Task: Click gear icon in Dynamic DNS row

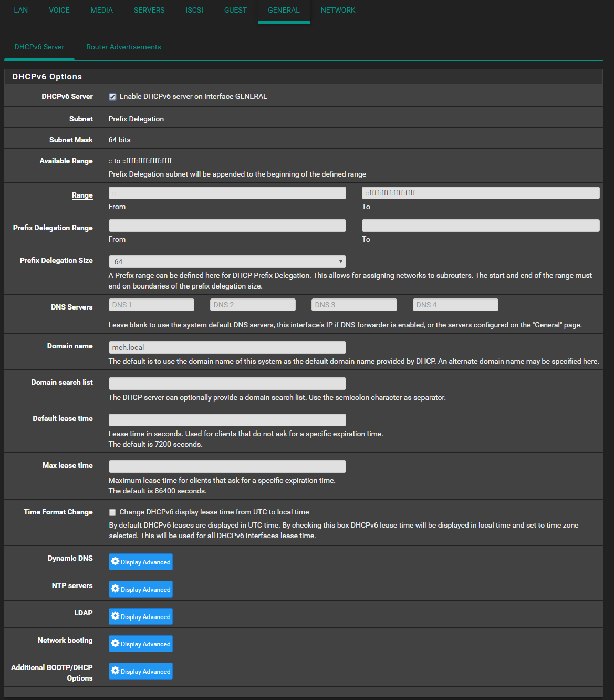Action: 116,561
